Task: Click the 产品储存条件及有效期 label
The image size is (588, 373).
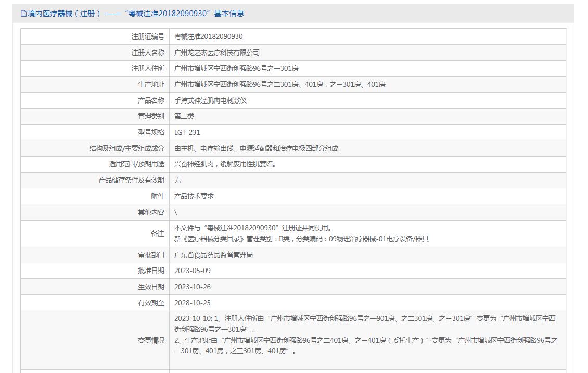Action: point(131,181)
